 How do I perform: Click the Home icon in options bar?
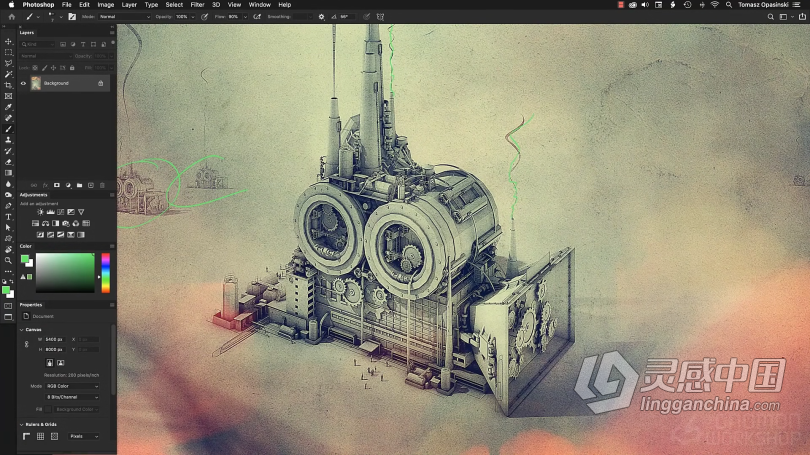point(11,17)
